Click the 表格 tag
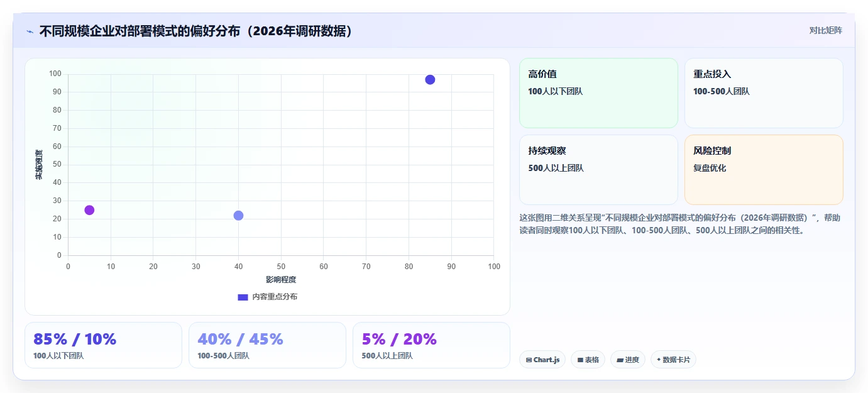This screenshot has width=868, height=393. pos(588,360)
